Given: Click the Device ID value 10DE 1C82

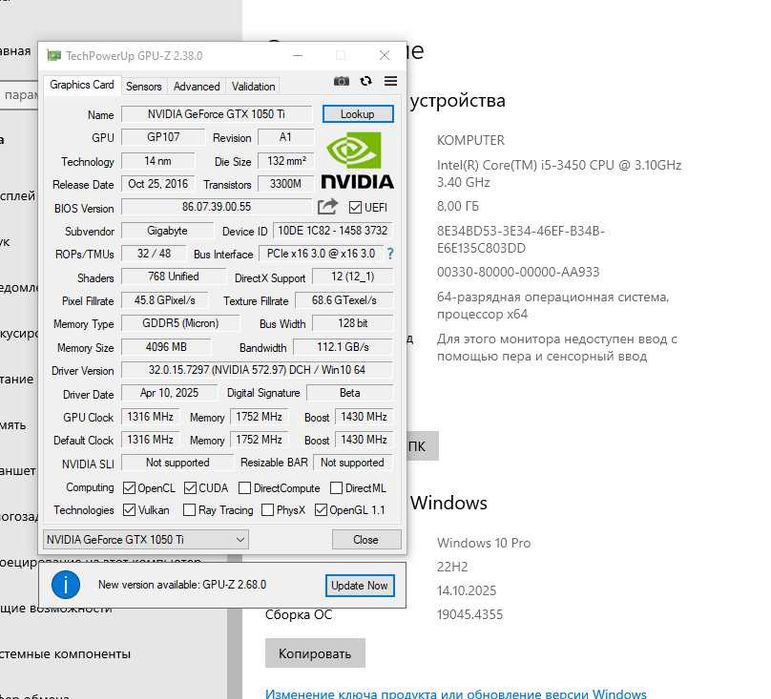Looking at the screenshot, I should [333, 231].
